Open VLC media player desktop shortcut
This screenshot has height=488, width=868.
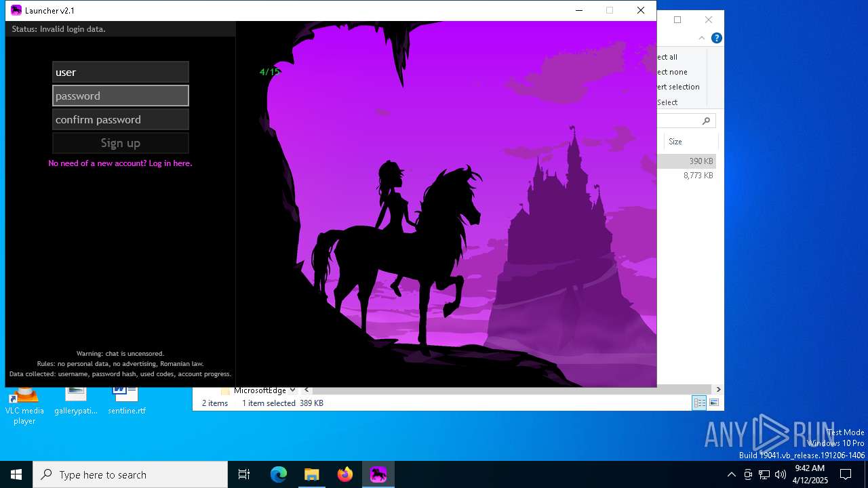[x=24, y=405]
